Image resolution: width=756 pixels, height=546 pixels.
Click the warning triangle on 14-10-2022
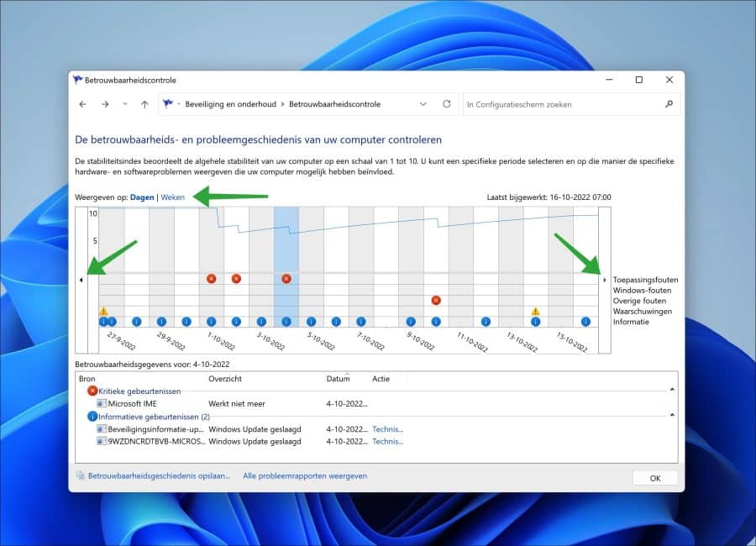(x=535, y=311)
